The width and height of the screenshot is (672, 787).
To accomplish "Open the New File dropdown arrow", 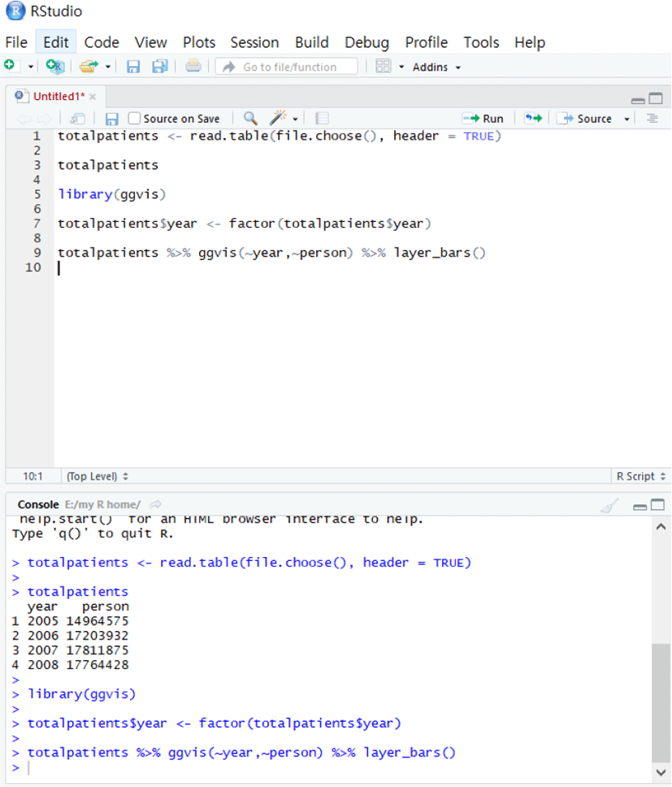I will tap(31, 67).
